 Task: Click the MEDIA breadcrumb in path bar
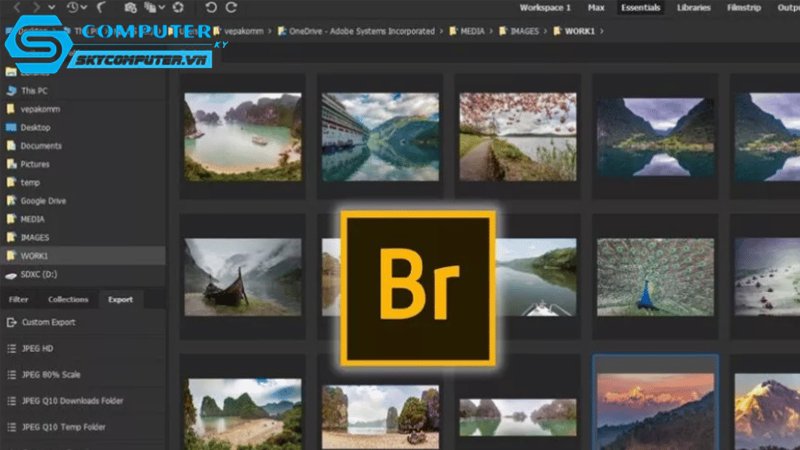(x=472, y=31)
